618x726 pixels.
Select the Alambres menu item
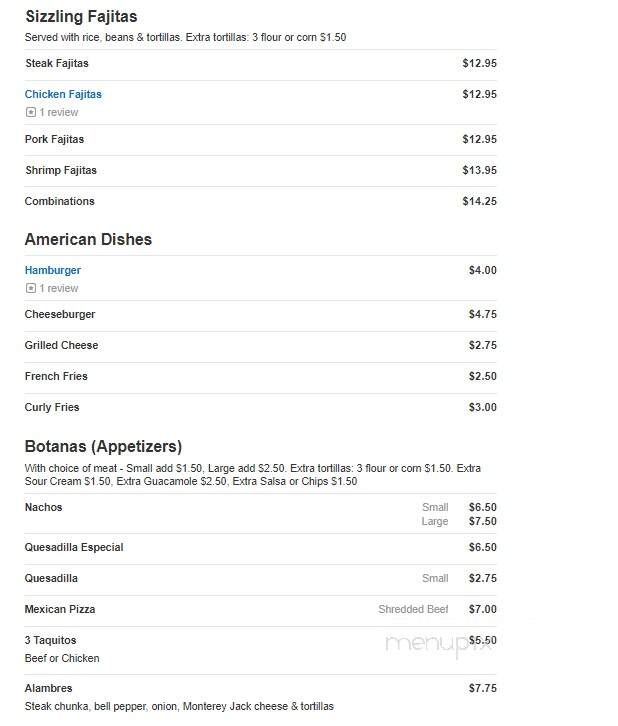(x=49, y=688)
